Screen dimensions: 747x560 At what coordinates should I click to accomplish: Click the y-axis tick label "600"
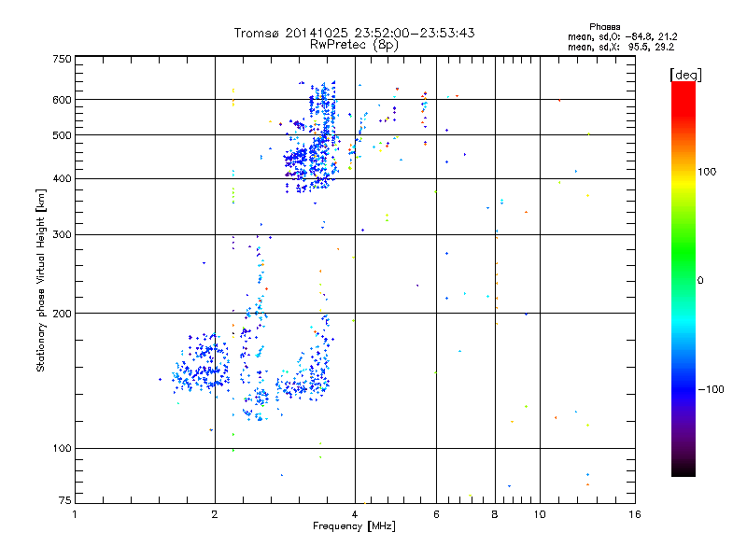[x=63, y=100]
